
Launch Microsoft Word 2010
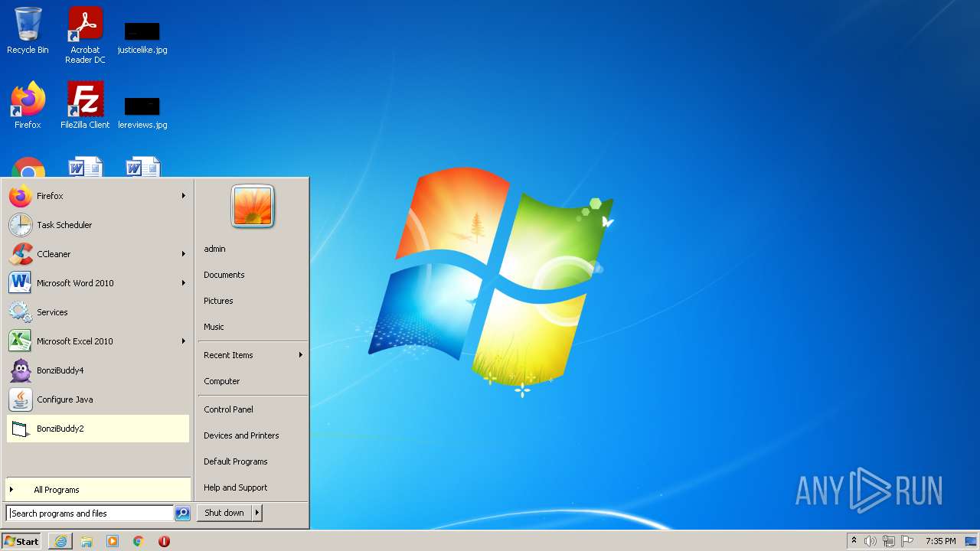point(97,283)
